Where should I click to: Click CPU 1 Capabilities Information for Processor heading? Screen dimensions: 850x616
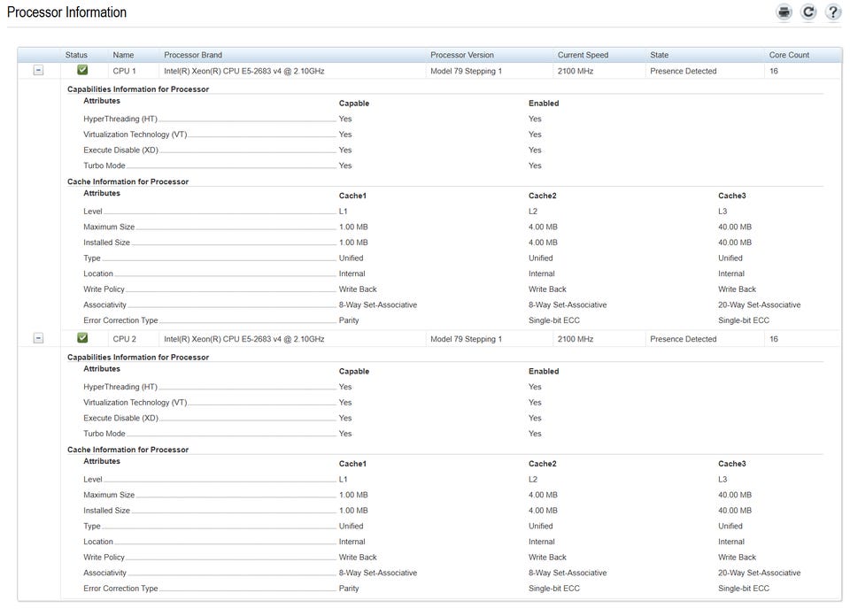[x=138, y=89]
